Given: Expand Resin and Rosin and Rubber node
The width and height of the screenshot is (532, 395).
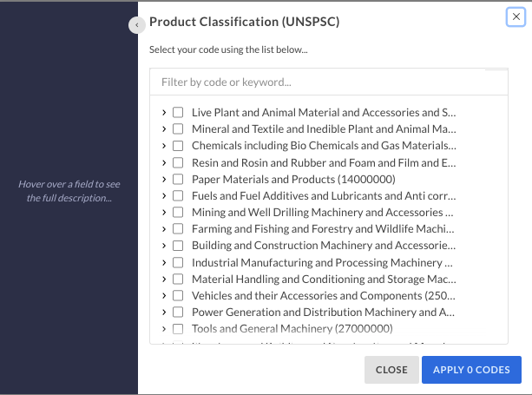Looking at the screenshot, I should (x=164, y=162).
